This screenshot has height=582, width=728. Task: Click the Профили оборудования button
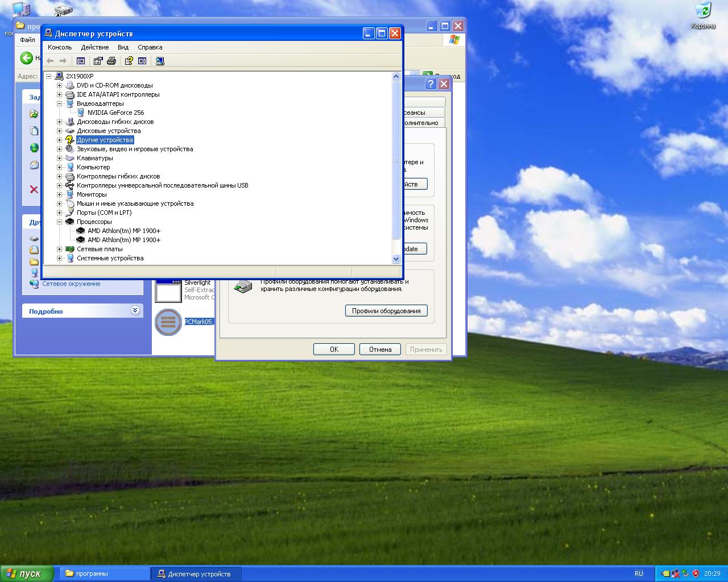tap(386, 311)
